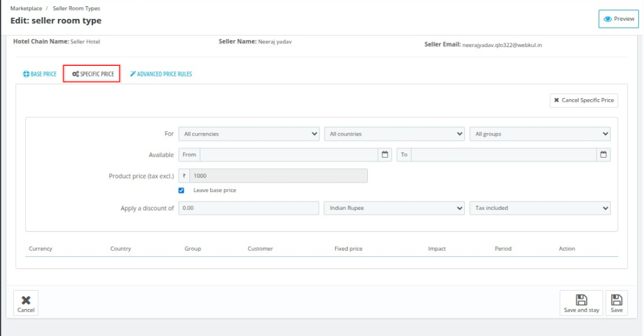Click the Cancel Specific Price button

[584, 100]
